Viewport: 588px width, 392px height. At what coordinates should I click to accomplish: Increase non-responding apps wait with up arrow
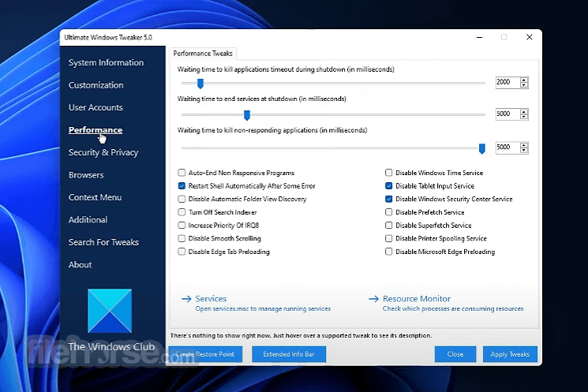[x=524, y=144]
